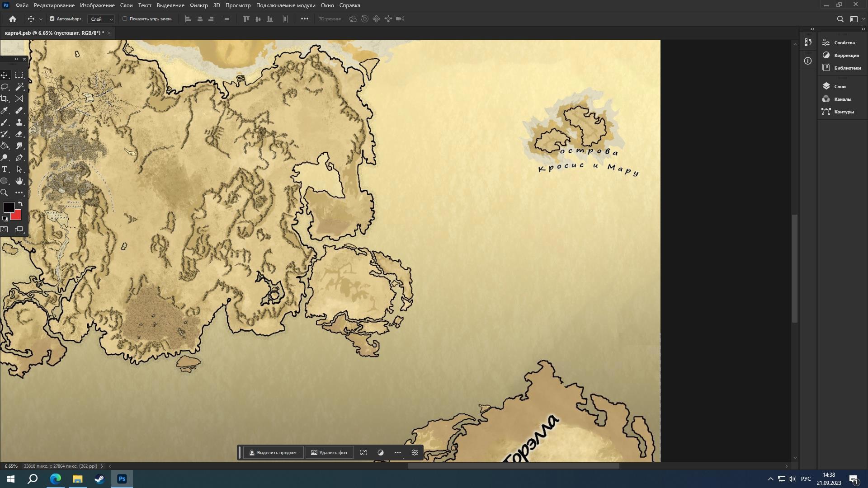Select the Clone Stamp tool
This screenshot has height=488, width=868.
19,122
